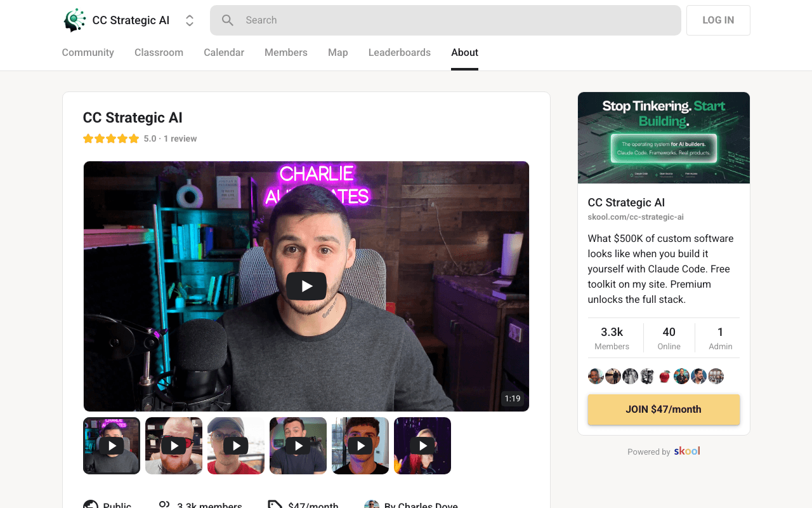This screenshot has height=508, width=812.
Task: Click the red apple member avatar
Action: pyautogui.click(x=664, y=377)
